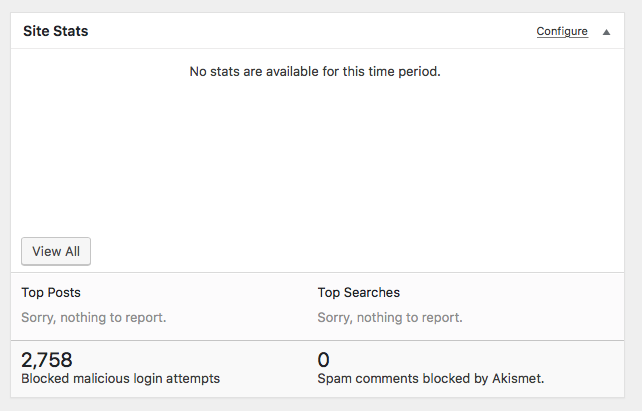This screenshot has height=411, width=642.
Task: Click empty space right of View All
Action: (x=356, y=251)
